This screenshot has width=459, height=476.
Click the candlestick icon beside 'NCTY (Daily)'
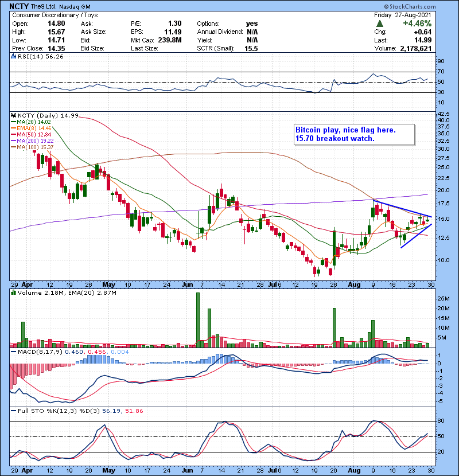(13, 115)
